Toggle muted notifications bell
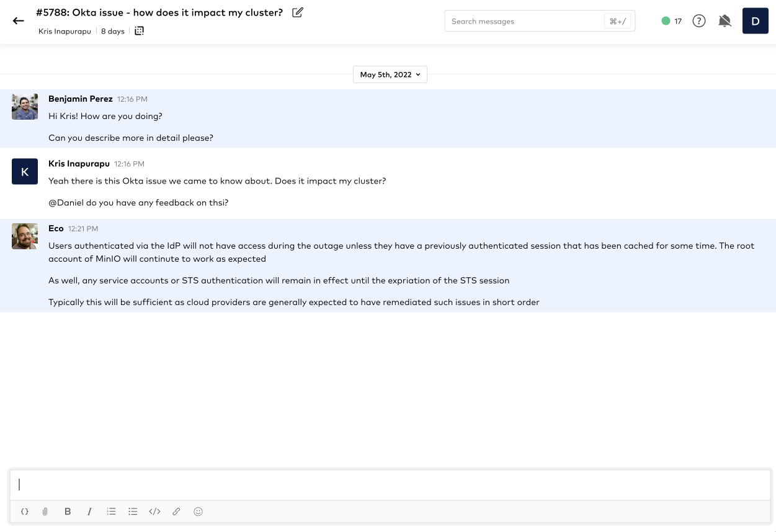 click(725, 21)
